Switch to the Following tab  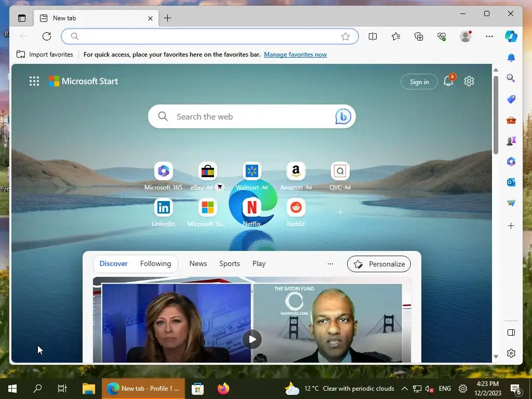[155, 263]
